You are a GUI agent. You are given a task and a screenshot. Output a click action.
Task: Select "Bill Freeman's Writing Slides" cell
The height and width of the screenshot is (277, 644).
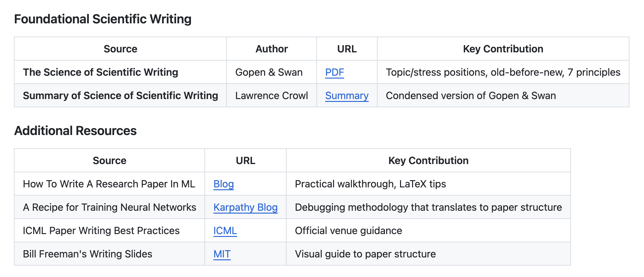tap(88, 254)
